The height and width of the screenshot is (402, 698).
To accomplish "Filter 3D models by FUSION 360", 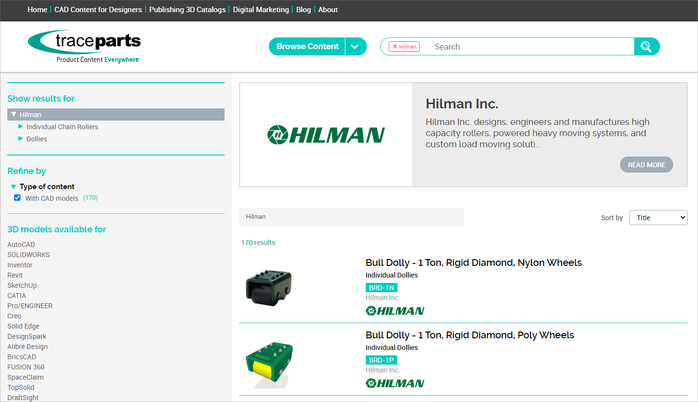I will pos(26,367).
